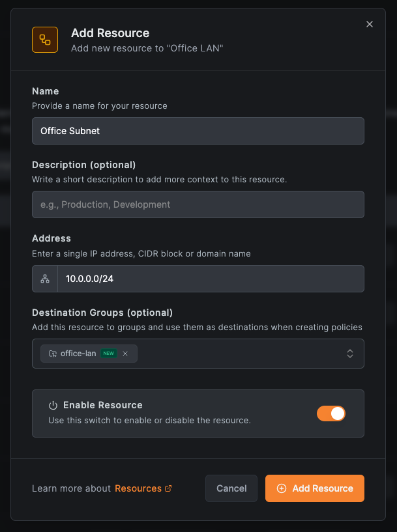This screenshot has width=397, height=532.
Task: Click the orange resource icon in the header
Action: click(x=45, y=40)
